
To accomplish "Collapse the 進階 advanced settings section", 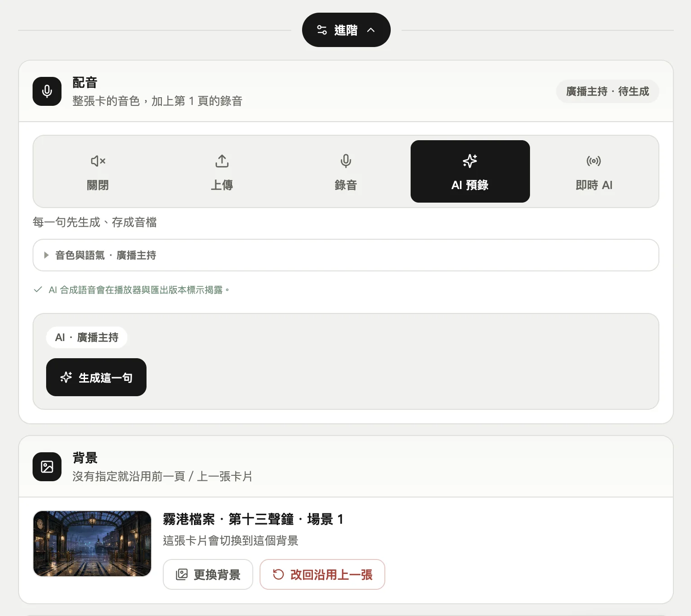I will [x=346, y=30].
